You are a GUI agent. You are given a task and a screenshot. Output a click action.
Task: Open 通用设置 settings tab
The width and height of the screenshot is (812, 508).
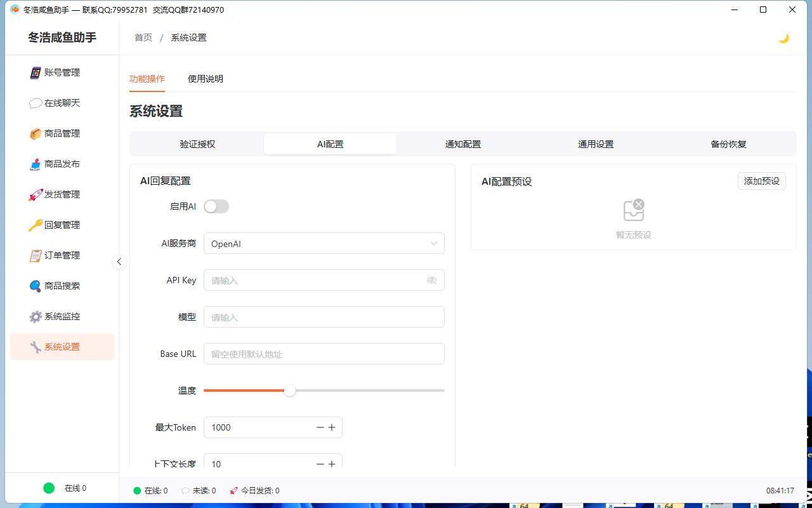tap(596, 144)
